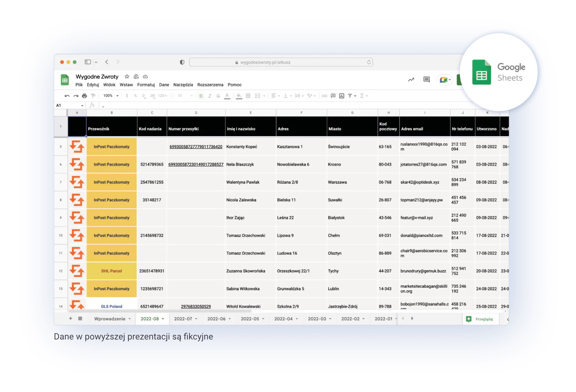Click the undo arrow in toolbar
Image resolution: width=576 pixels, height=392 pixels.
67,96
